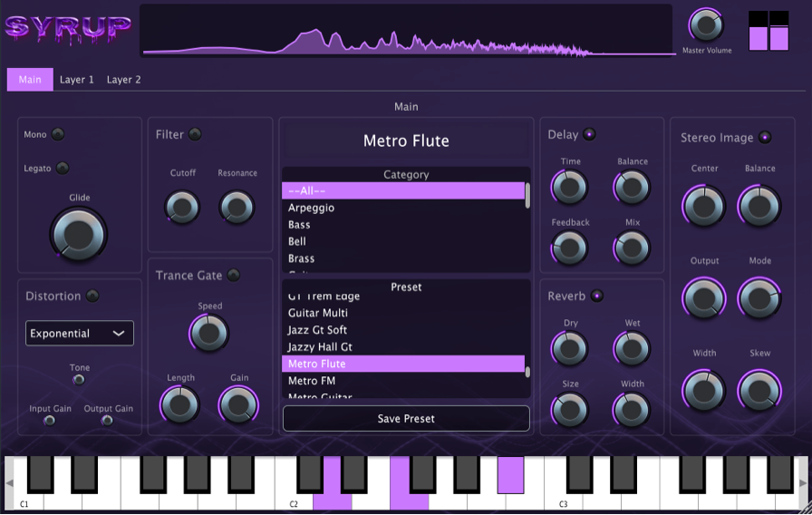This screenshot has width=812, height=515.
Task: Click the Metro Flute preset name display
Action: click(x=406, y=141)
